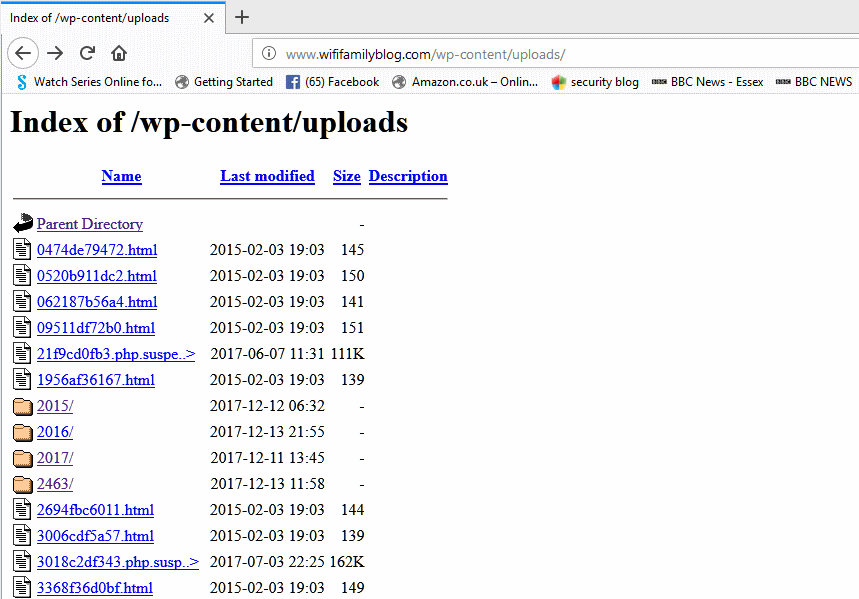The image size is (859, 599).
Task: Click file icon beside 3018c2df343.php.susp..
Action: (x=22, y=562)
